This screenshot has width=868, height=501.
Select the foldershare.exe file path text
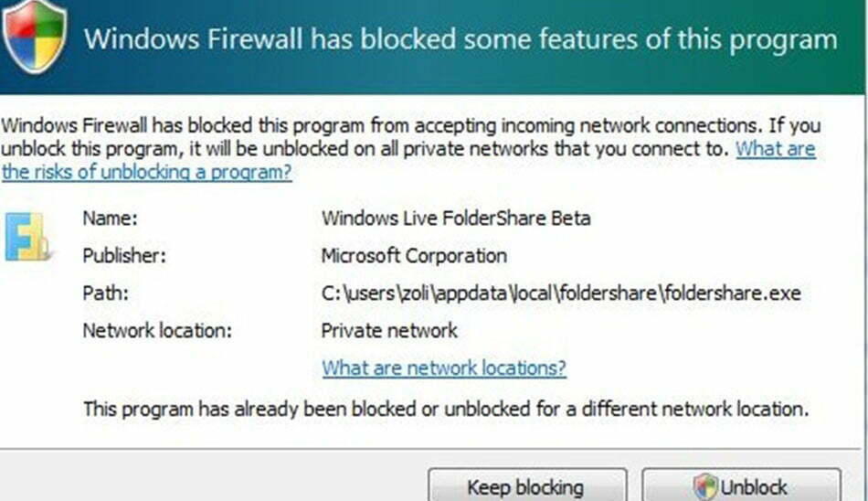[561, 293]
